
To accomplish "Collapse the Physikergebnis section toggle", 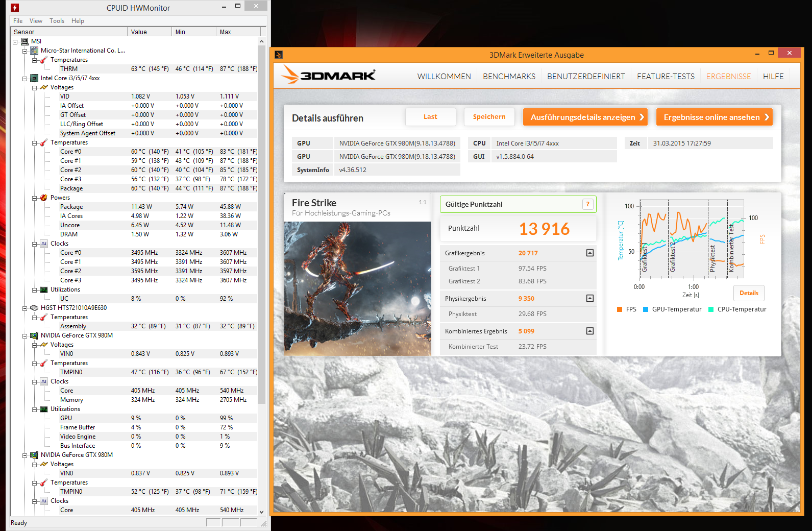I will pos(590,298).
